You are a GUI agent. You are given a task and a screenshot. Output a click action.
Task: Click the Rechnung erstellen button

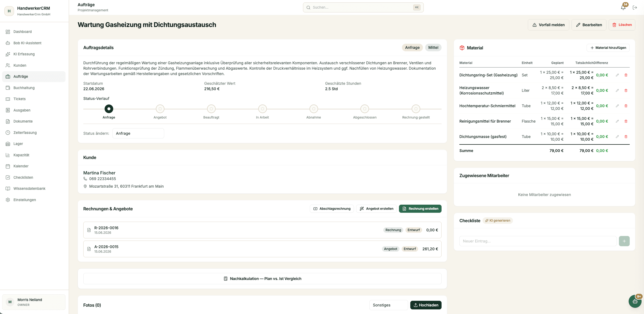(420, 209)
